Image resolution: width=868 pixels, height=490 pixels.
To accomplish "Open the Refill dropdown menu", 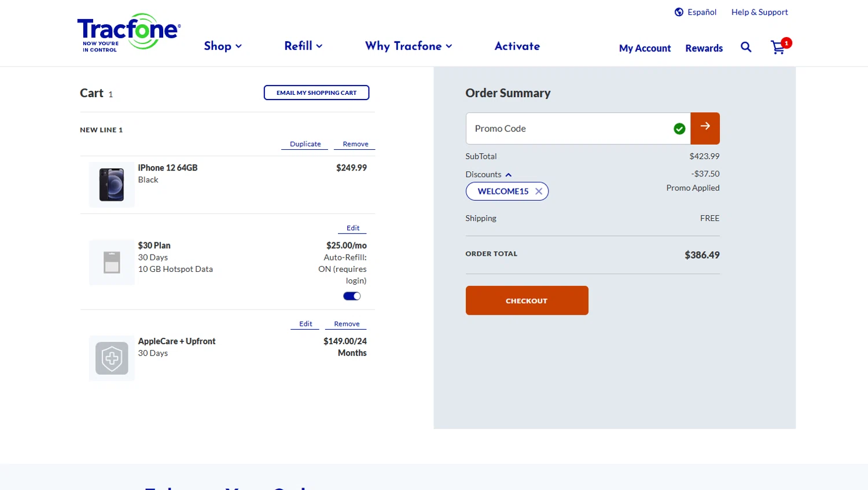I will 303,46.
